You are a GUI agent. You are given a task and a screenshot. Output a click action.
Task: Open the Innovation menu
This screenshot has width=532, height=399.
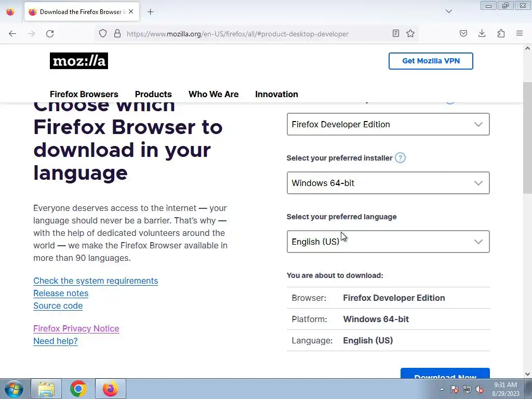(x=276, y=94)
